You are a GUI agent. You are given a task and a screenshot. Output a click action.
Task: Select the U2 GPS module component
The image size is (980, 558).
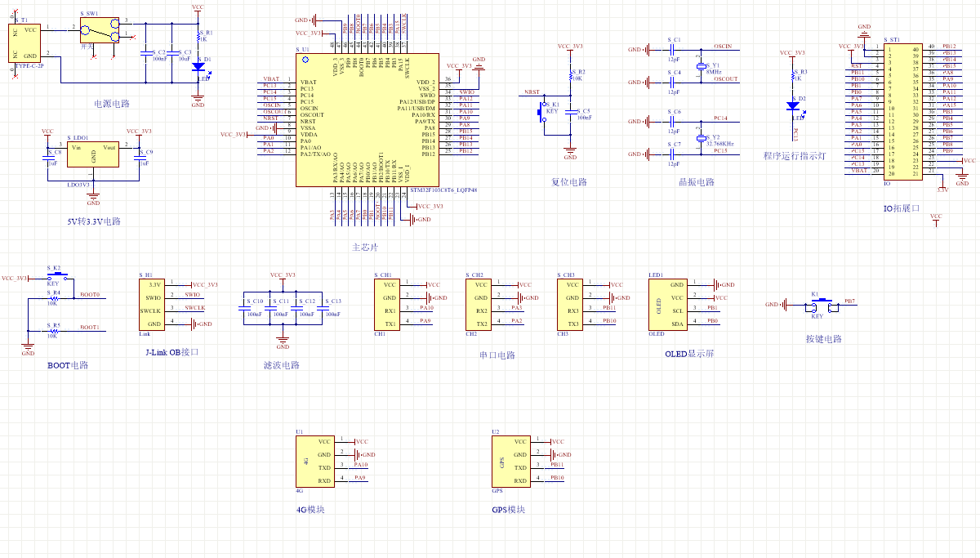[510, 462]
